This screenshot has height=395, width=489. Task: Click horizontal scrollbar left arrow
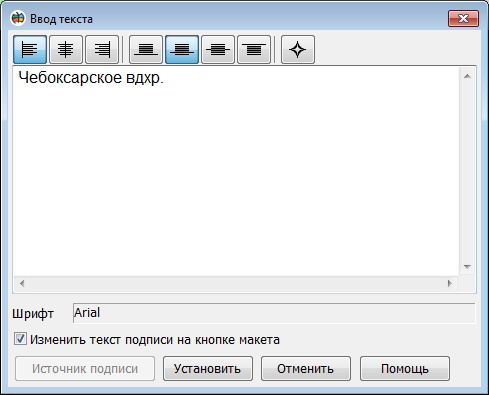(22, 283)
